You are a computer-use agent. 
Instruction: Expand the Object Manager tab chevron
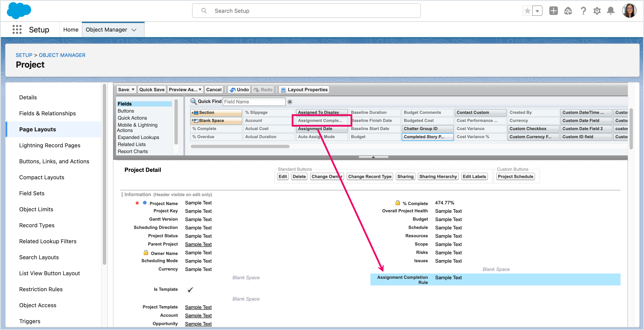tap(134, 30)
